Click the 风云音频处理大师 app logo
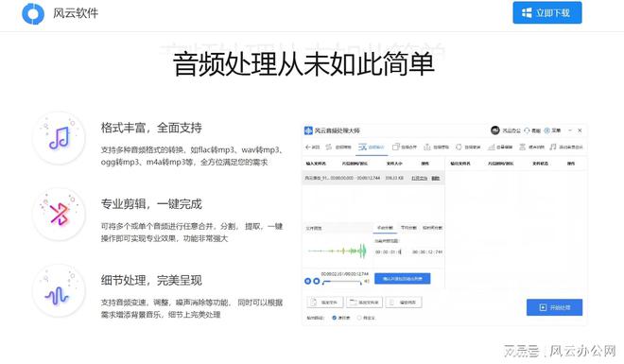 pyautogui.click(x=308, y=130)
